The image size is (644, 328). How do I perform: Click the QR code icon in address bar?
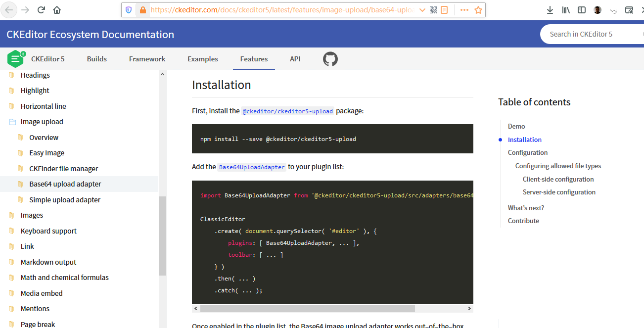coord(433,10)
